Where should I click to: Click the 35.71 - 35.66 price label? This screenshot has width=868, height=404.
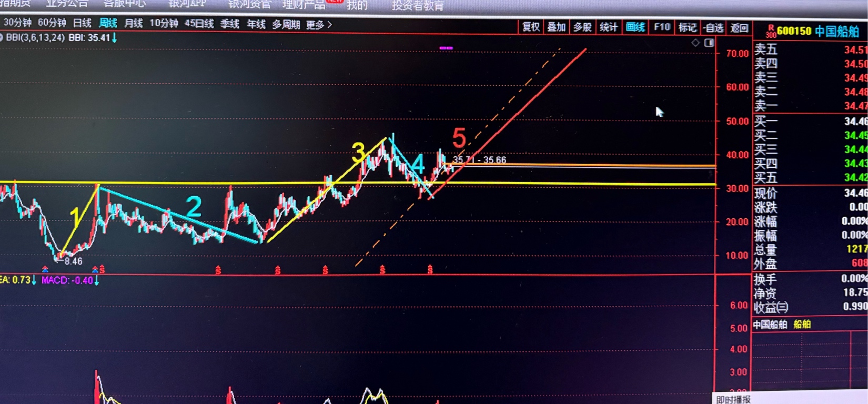coord(479,159)
